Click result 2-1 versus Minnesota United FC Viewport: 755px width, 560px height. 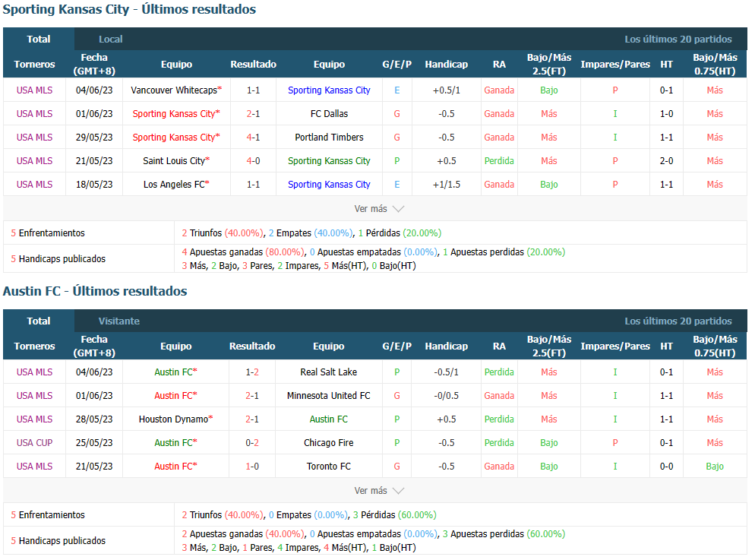pos(252,396)
